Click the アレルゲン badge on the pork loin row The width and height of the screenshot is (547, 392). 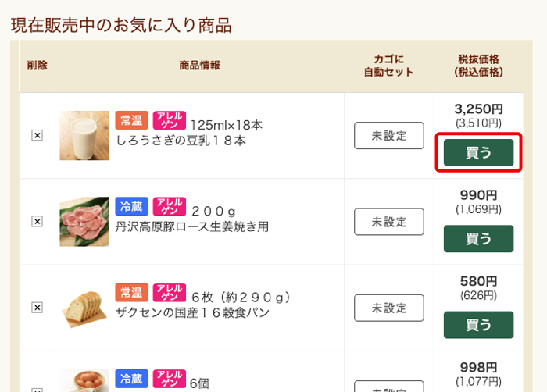169,206
